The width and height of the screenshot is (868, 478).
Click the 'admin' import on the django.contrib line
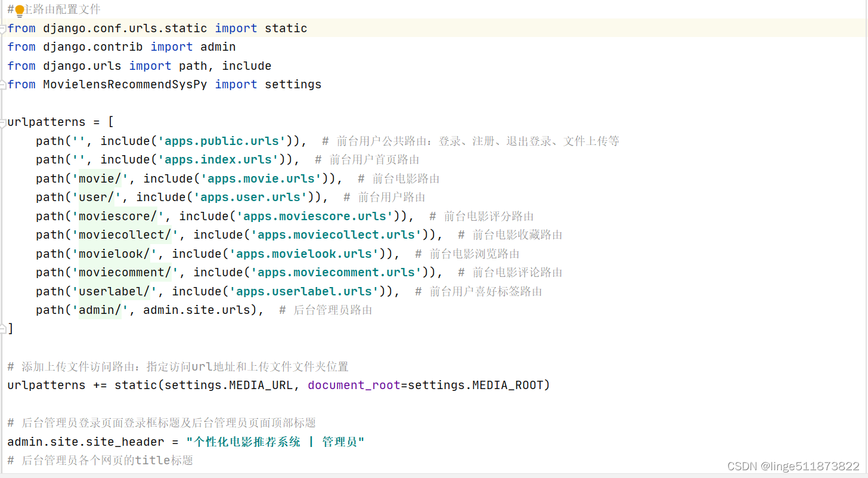(x=218, y=47)
